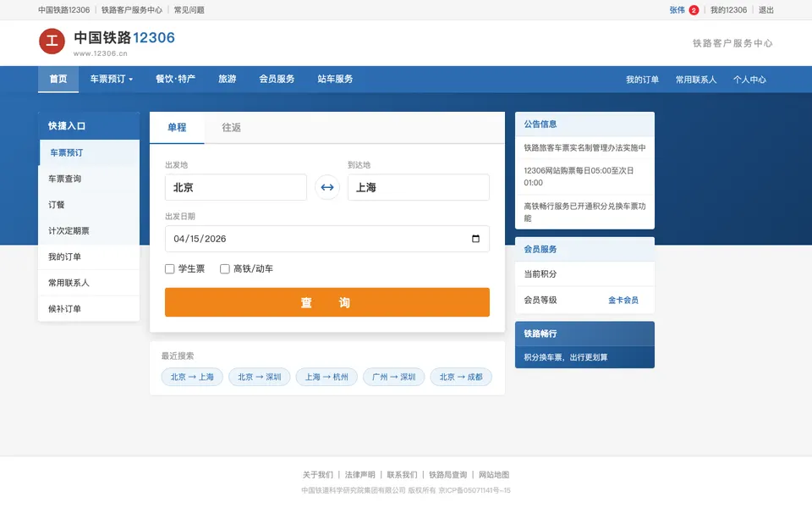Pick recent search 广州 → 深圳
This screenshot has width=812, height=508.
coord(393,377)
